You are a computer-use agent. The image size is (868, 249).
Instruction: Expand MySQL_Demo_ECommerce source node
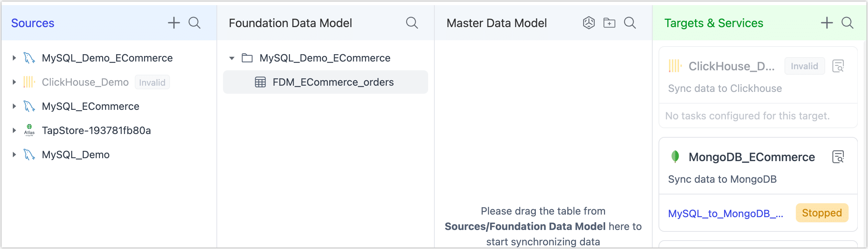coord(14,58)
